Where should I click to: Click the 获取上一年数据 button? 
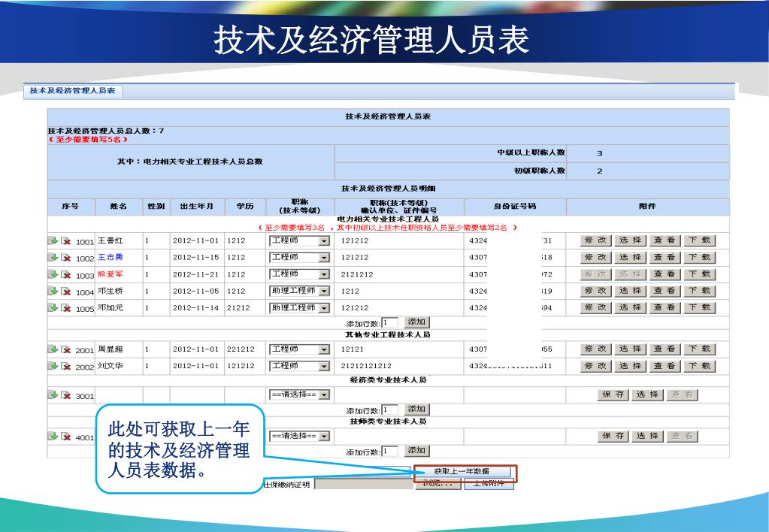462,471
